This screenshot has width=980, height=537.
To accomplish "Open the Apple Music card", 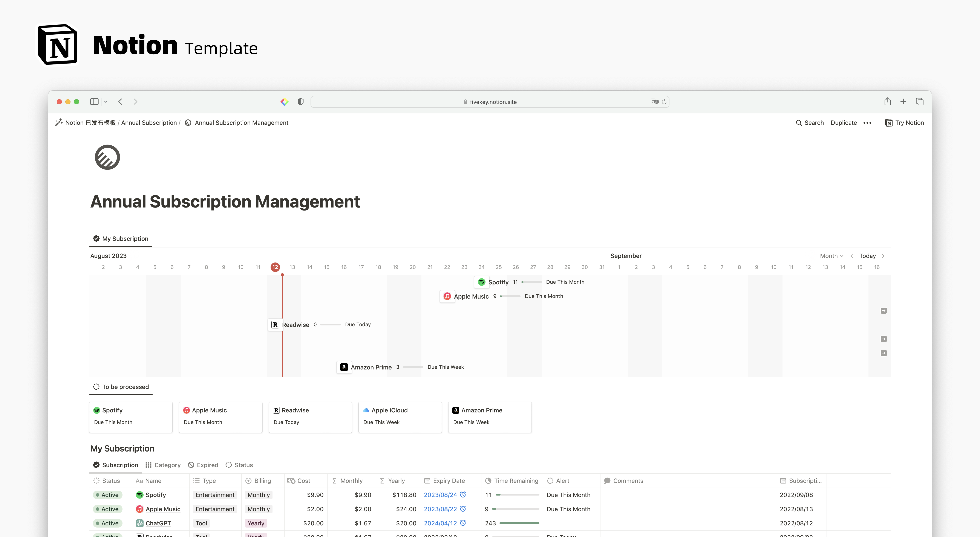I will [x=221, y=417].
